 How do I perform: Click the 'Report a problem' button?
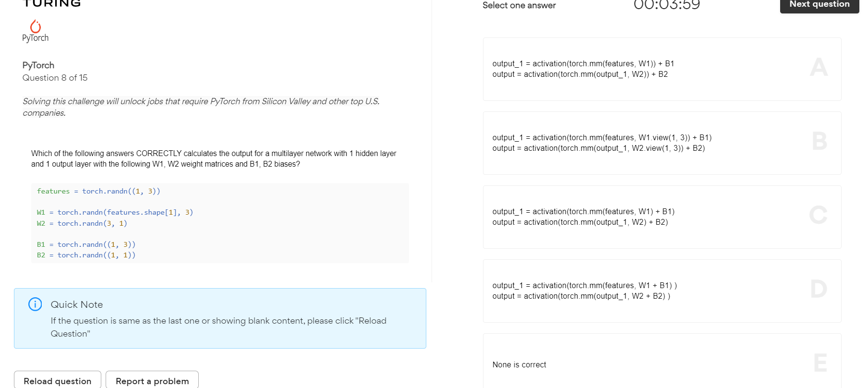point(152,380)
